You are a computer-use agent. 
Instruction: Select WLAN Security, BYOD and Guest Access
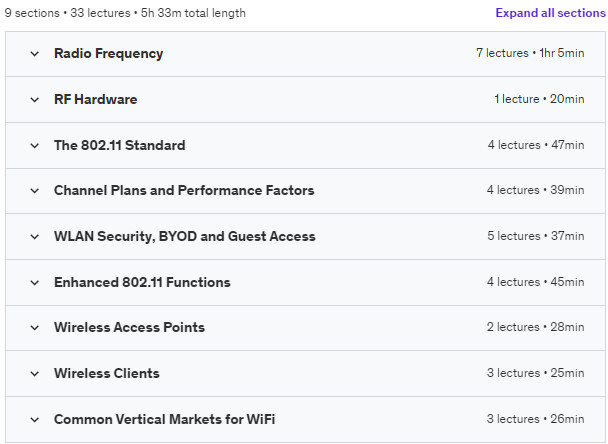[x=185, y=236]
